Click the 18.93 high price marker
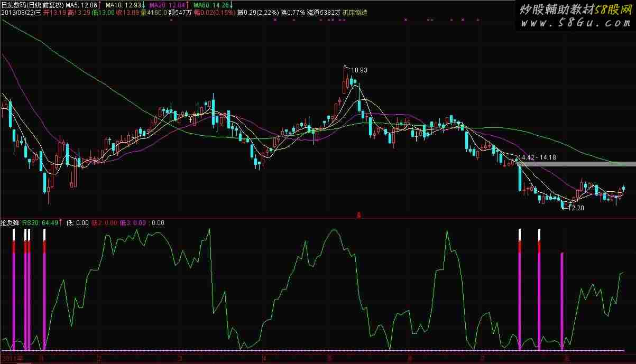Screen dimensions: 636x364 pos(358,69)
